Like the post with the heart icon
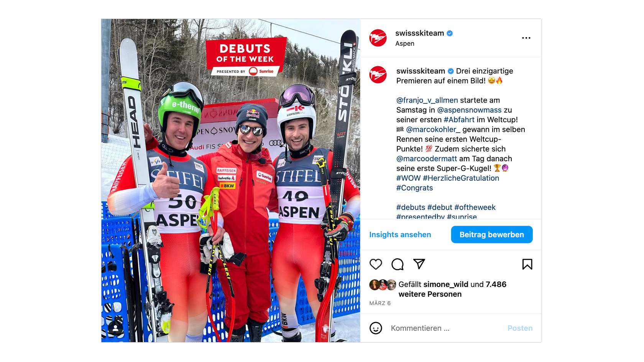Image resolution: width=644 pixels, height=362 pixels. pos(376,264)
